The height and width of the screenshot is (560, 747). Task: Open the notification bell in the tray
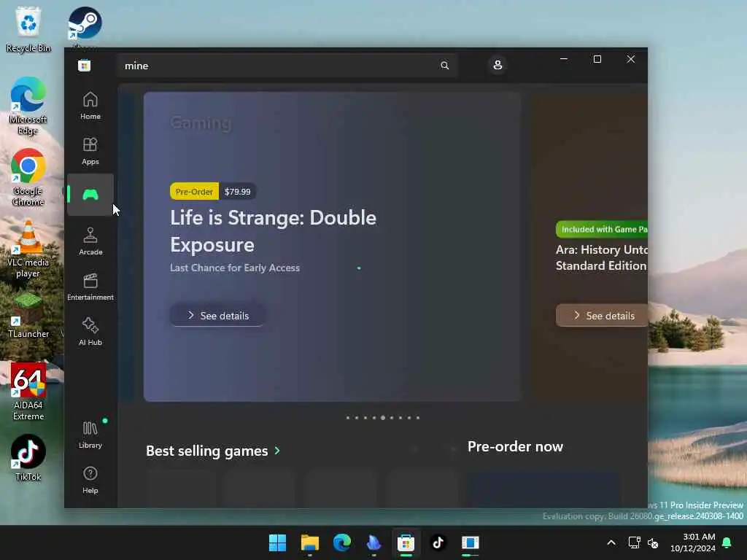(727, 542)
